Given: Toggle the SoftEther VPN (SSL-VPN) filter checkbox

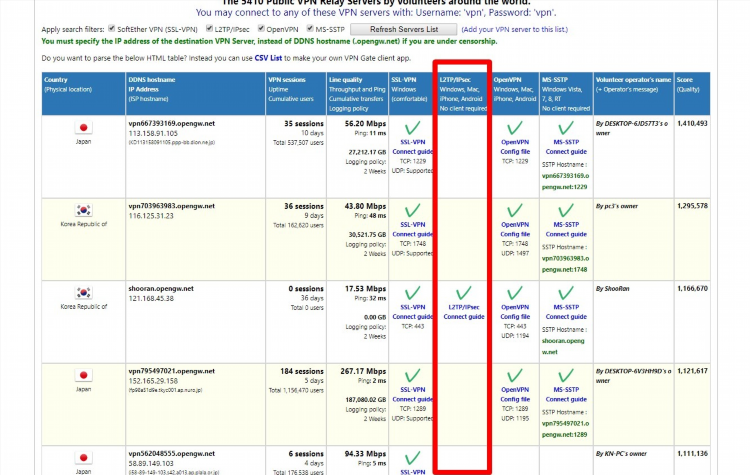Looking at the screenshot, I should coord(111,29).
